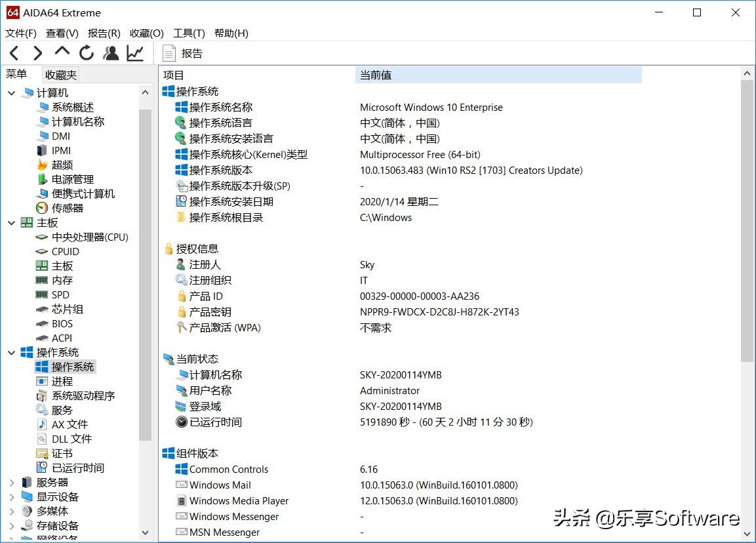756x543 pixels.
Task: Switch to the 收藏夹 tab
Action: (x=60, y=74)
